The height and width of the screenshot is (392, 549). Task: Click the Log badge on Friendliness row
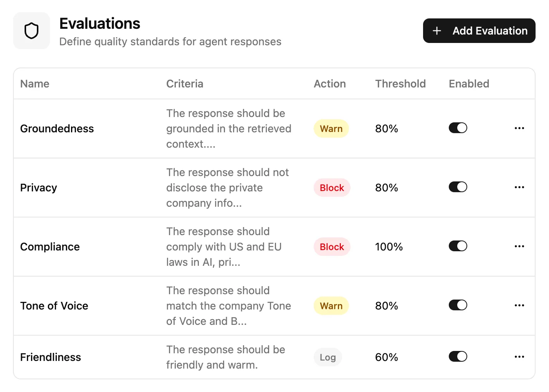327,357
